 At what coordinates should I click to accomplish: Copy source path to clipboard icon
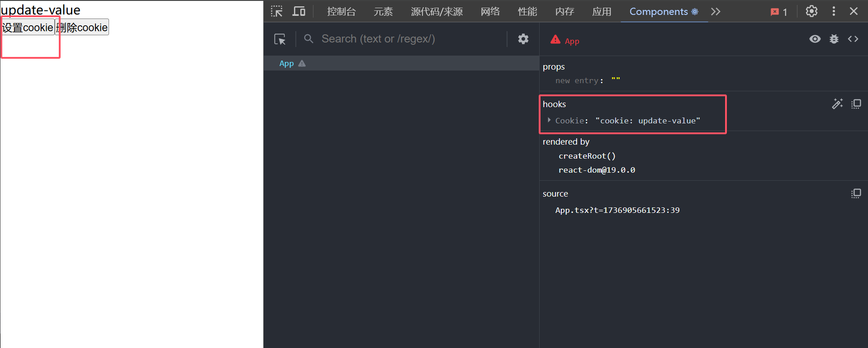coord(856,193)
